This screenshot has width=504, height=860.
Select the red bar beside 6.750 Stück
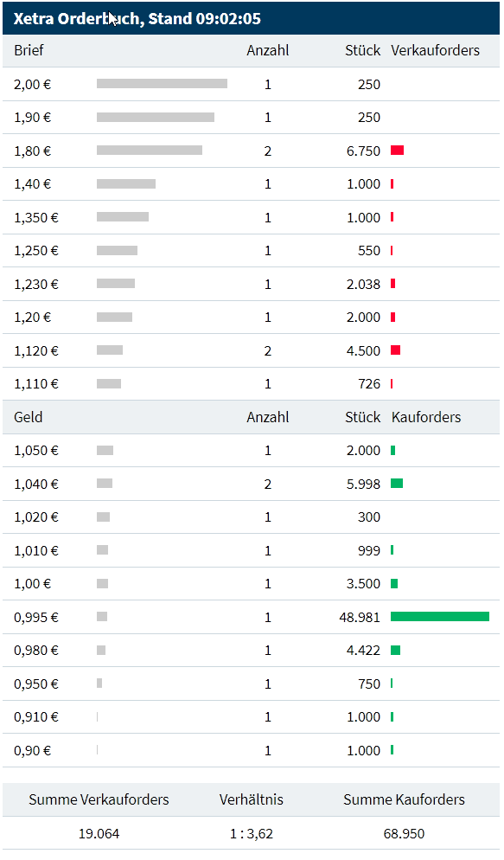[397, 151]
